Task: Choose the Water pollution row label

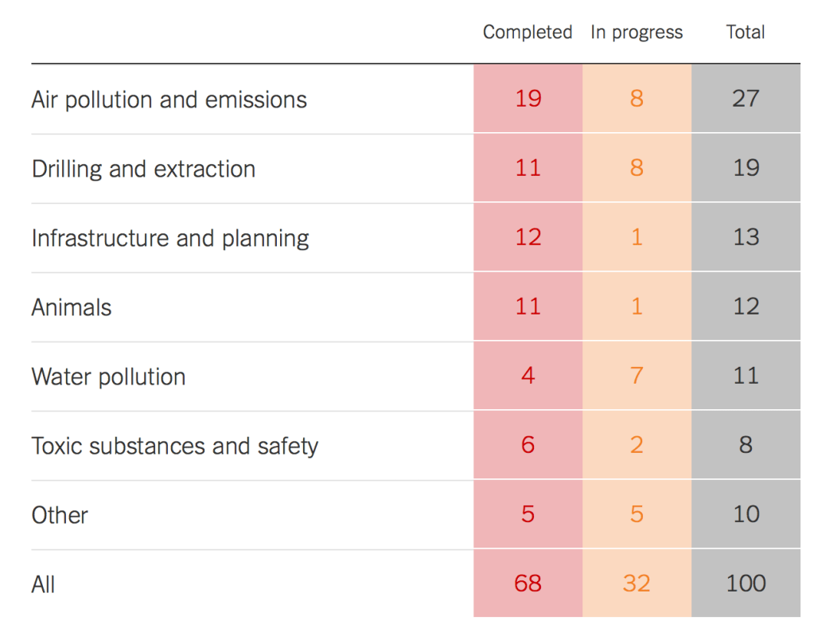Action: click(108, 377)
